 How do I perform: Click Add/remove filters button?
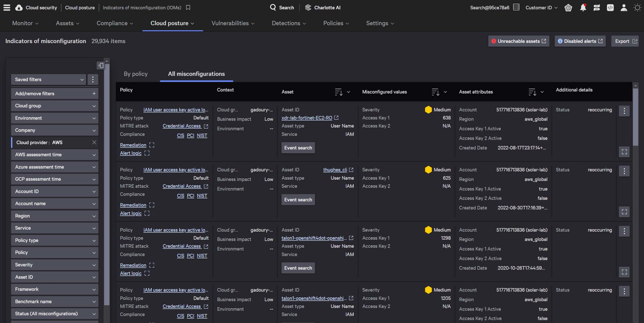coord(55,93)
